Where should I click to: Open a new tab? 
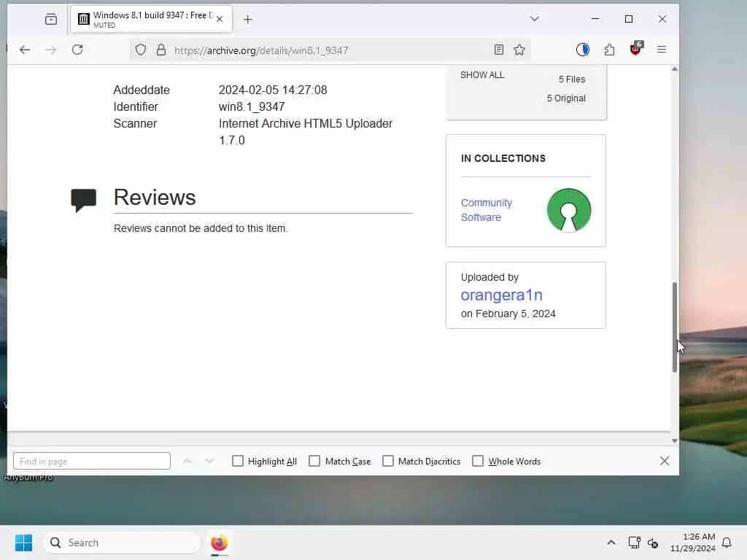point(248,19)
